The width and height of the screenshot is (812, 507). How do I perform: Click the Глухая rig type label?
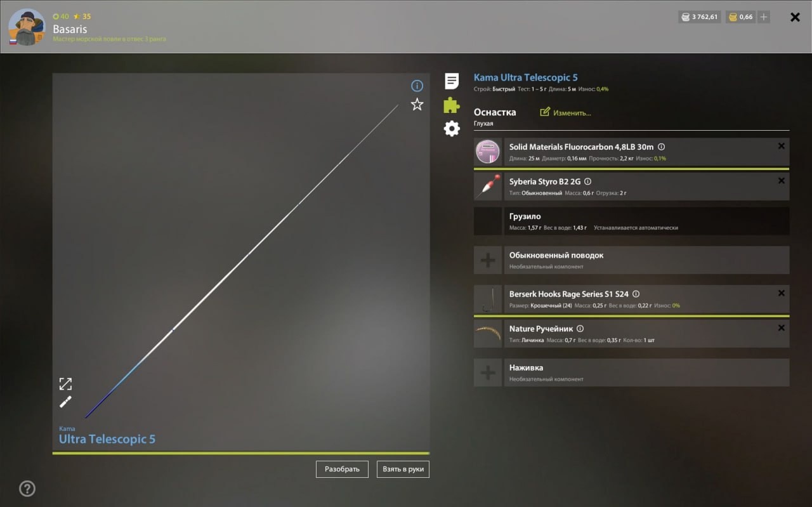[483, 124]
